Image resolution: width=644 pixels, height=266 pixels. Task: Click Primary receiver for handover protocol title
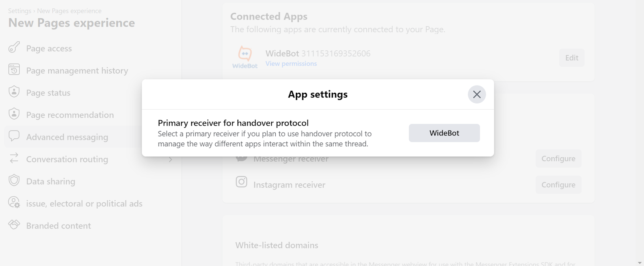233,123
